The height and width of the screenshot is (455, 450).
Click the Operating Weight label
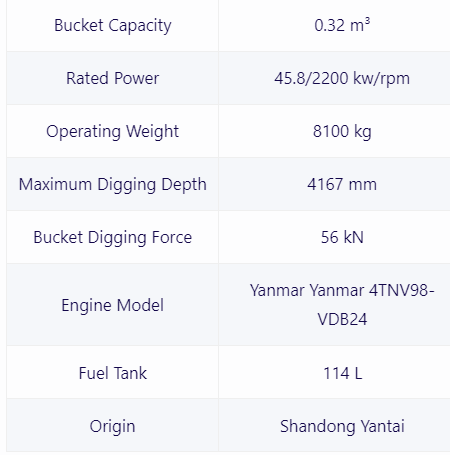pyautogui.click(x=112, y=131)
